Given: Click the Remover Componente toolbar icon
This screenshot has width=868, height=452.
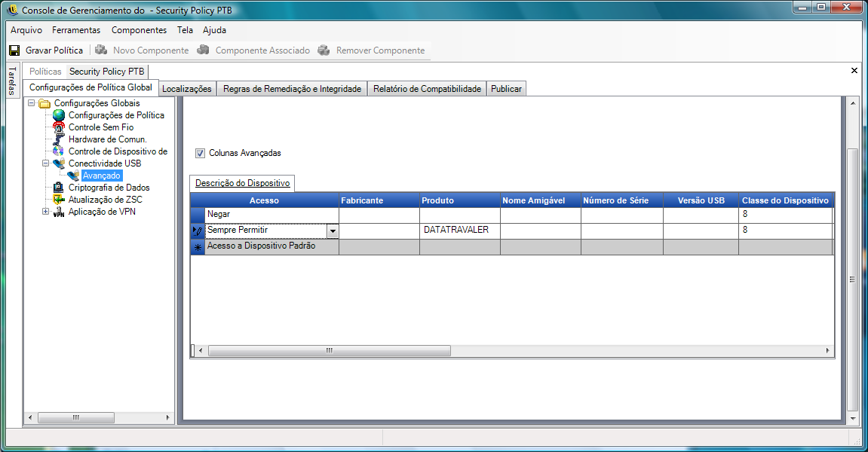Looking at the screenshot, I should pos(324,50).
